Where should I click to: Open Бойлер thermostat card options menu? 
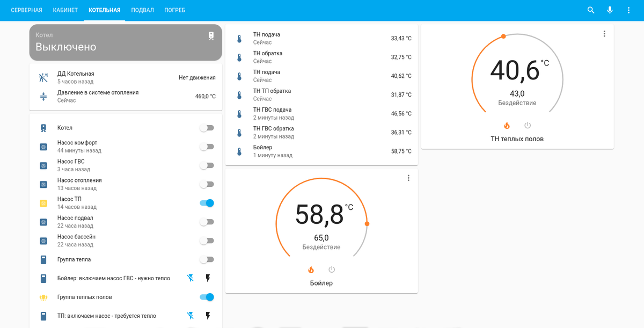pos(408,178)
